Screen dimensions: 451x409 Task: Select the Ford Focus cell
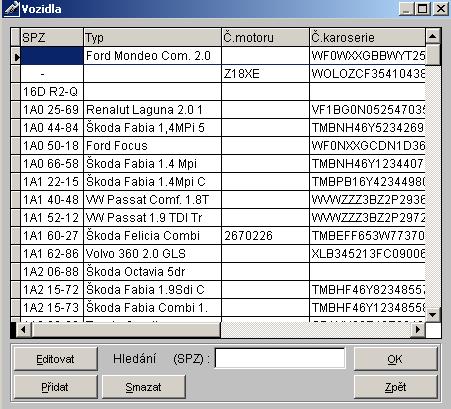tap(152, 146)
